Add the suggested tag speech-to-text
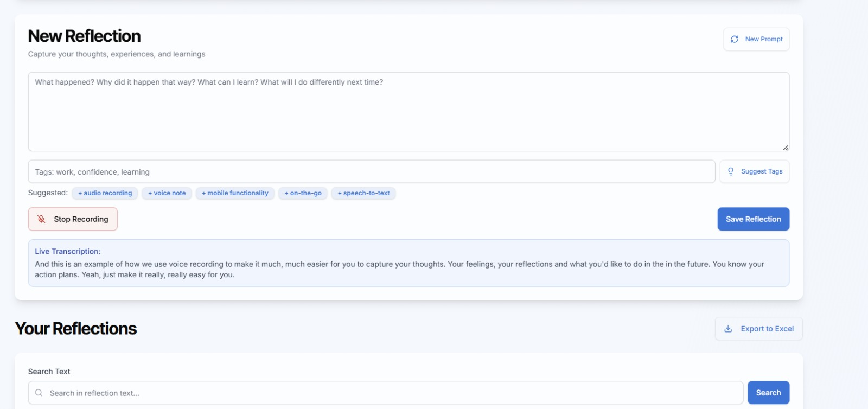The image size is (868, 409). click(363, 193)
